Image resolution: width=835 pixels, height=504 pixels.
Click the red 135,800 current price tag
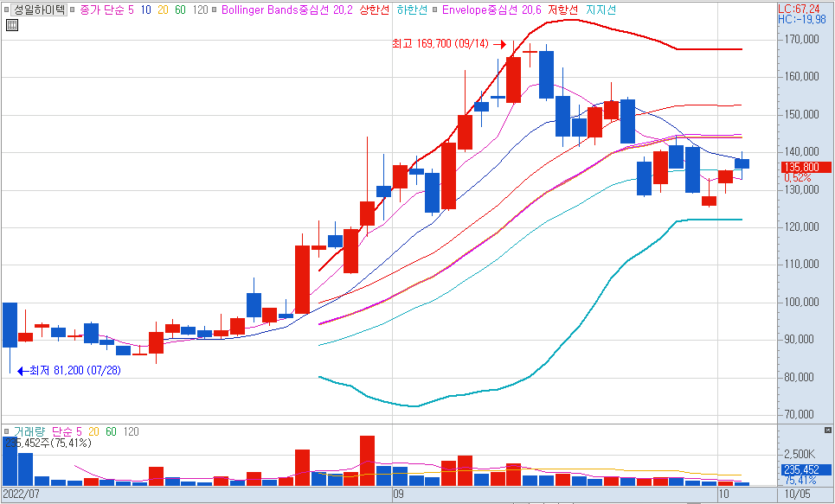click(x=806, y=167)
